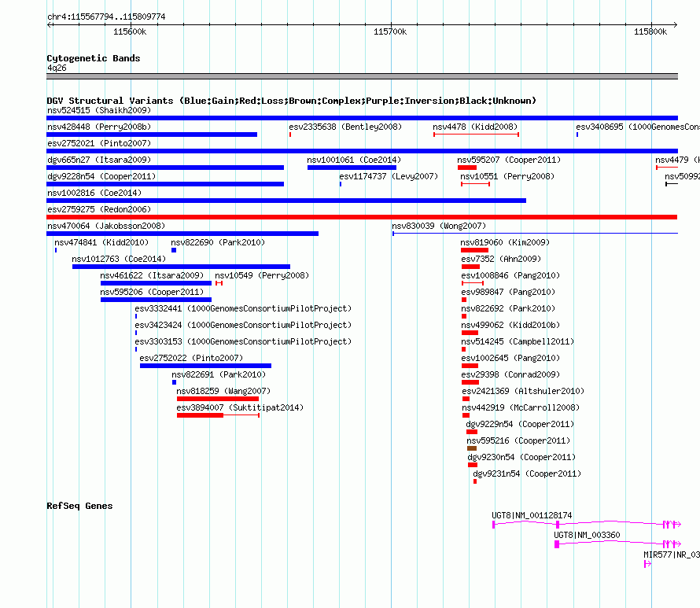Click nsv461622 (Itsara2009) label
This screenshot has width=700, height=608.
coord(152,275)
